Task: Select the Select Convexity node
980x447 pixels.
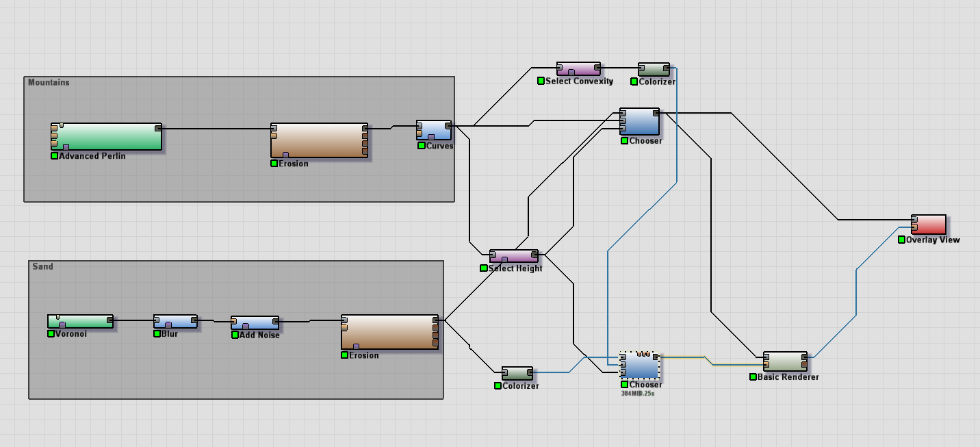Action: tap(578, 68)
